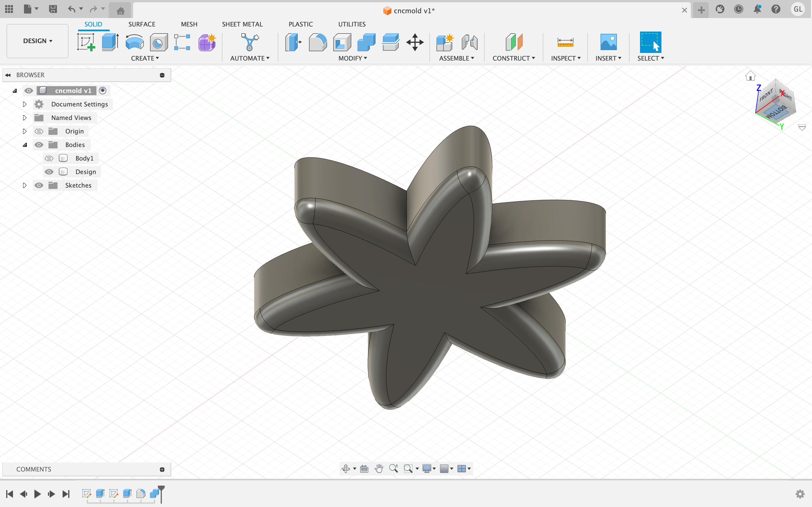This screenshot has height=507, width=812.
Task: Expand the Document Settings node
Action: (25, 104)
